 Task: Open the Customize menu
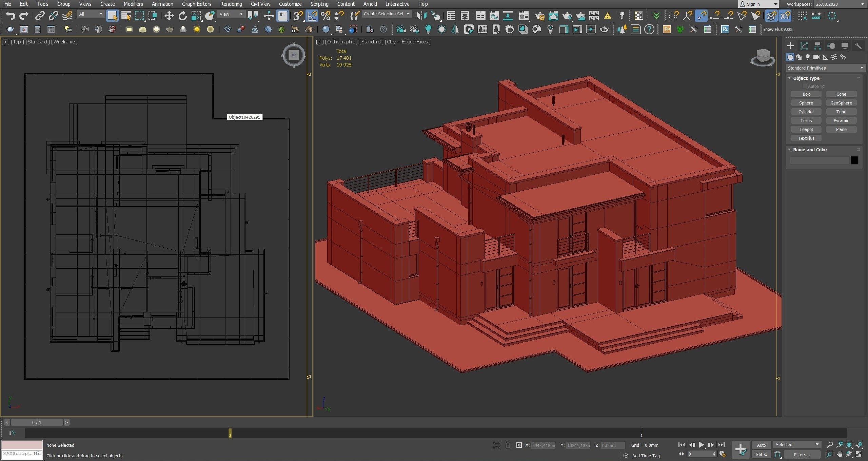click(290, 4)
